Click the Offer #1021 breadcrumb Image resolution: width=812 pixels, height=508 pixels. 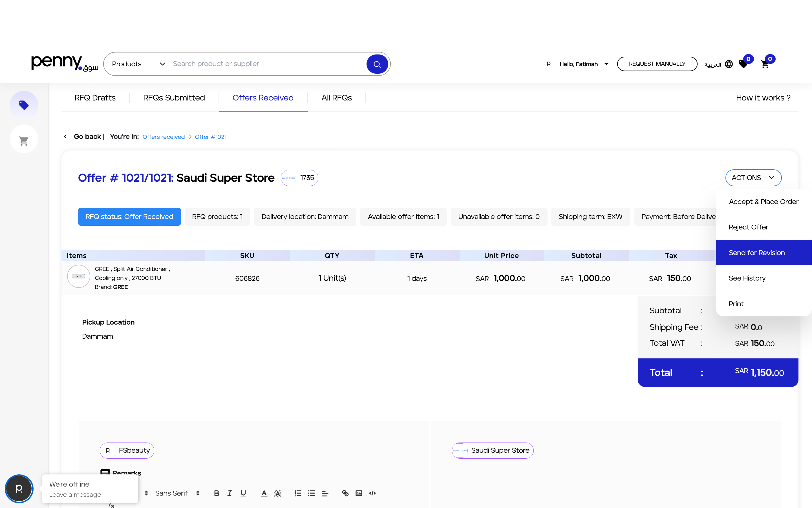tap(210, 137)
